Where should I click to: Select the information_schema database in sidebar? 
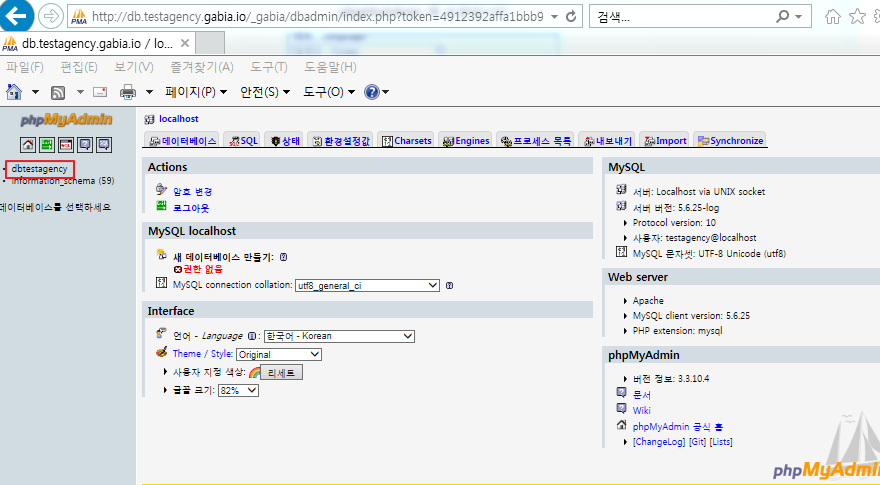click(62, 181)
